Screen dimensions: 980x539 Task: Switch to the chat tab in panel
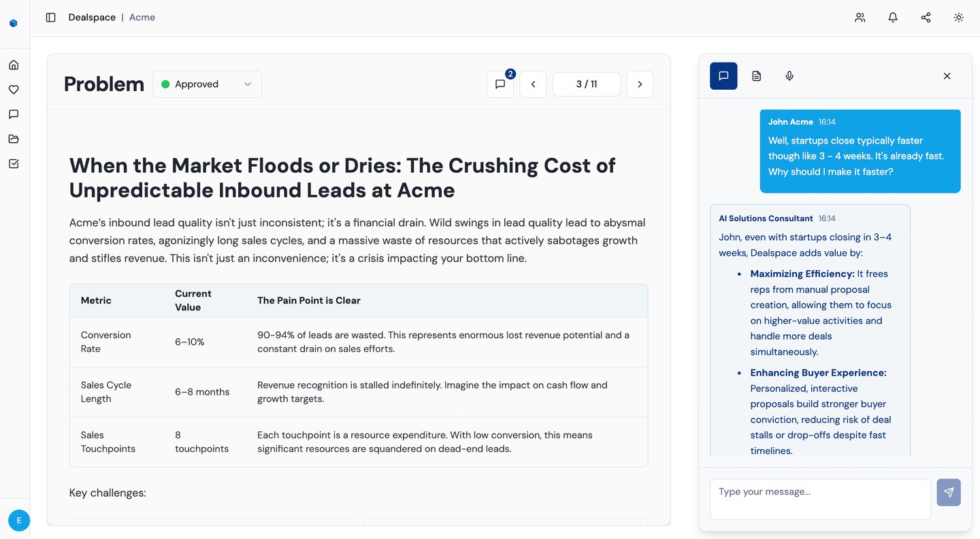(x=723, y=76)
